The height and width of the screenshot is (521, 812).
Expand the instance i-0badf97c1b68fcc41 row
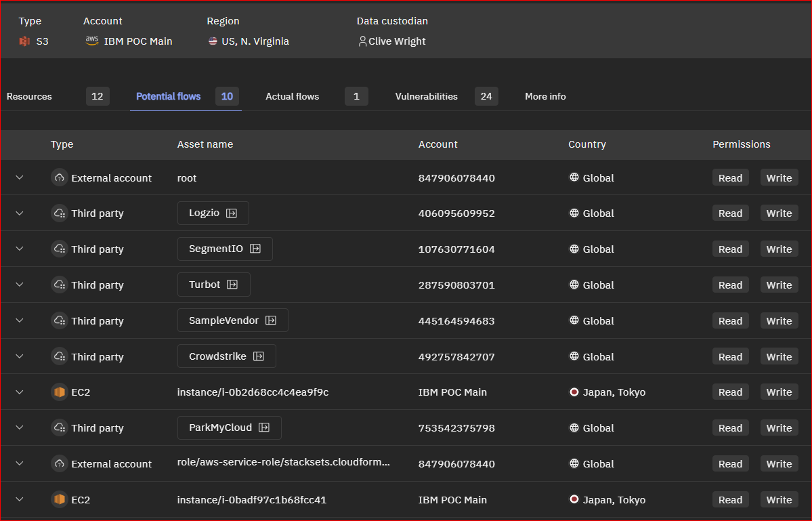tap(20, 499)
